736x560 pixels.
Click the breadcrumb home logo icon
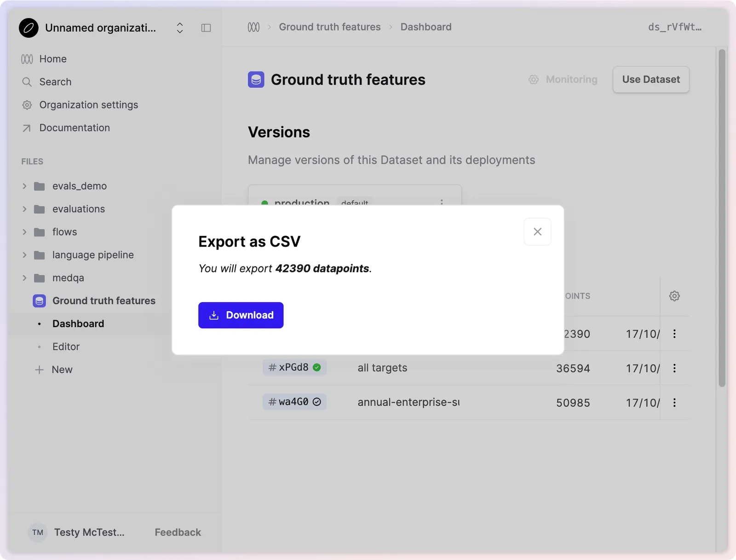(x=253, y=27)
